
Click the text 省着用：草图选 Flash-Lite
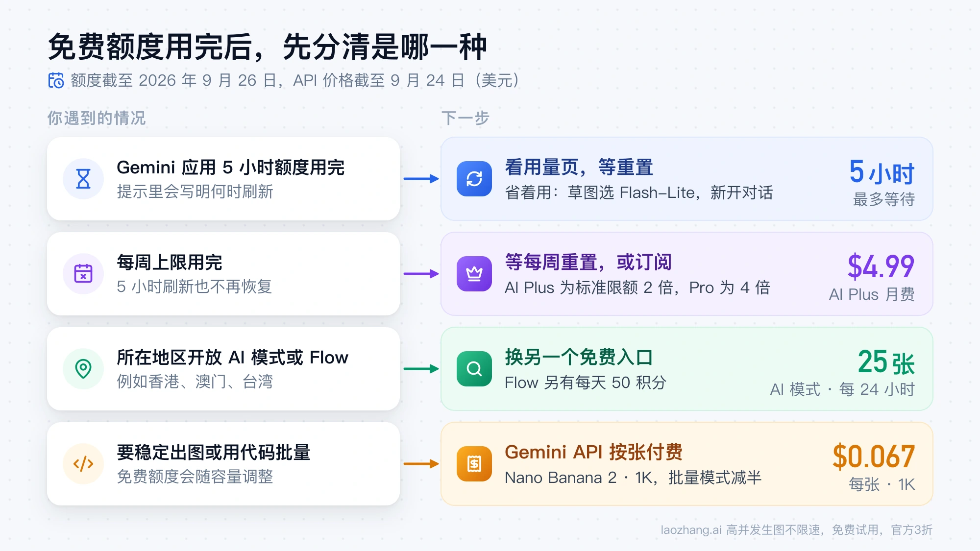point(600,193)
